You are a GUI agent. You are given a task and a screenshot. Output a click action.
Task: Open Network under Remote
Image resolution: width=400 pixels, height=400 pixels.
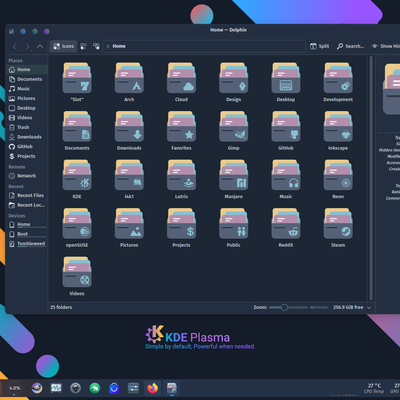[x=27, y=176]
